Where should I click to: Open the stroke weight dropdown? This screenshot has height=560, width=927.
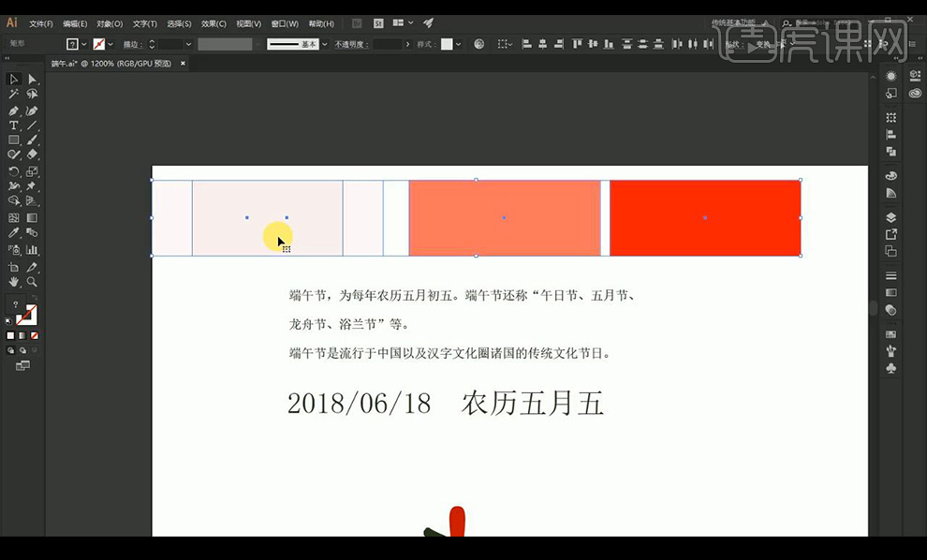click(x=188, y=44)
